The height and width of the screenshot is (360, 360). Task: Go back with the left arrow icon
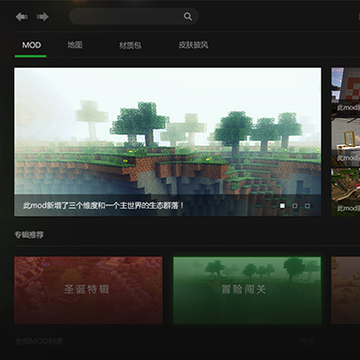(x=21, y=17)
